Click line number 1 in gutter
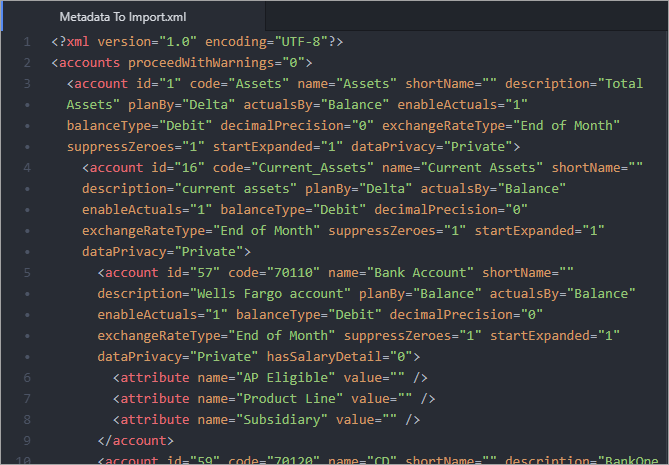Image resolution: width=669 pixels, height=465 pixels. pos(27,42)
